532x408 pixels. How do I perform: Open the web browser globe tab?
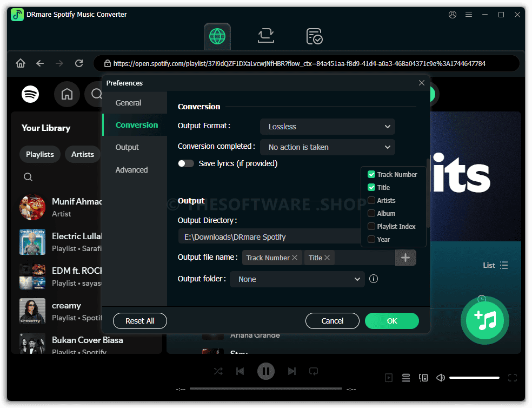(x=217, y=36)
